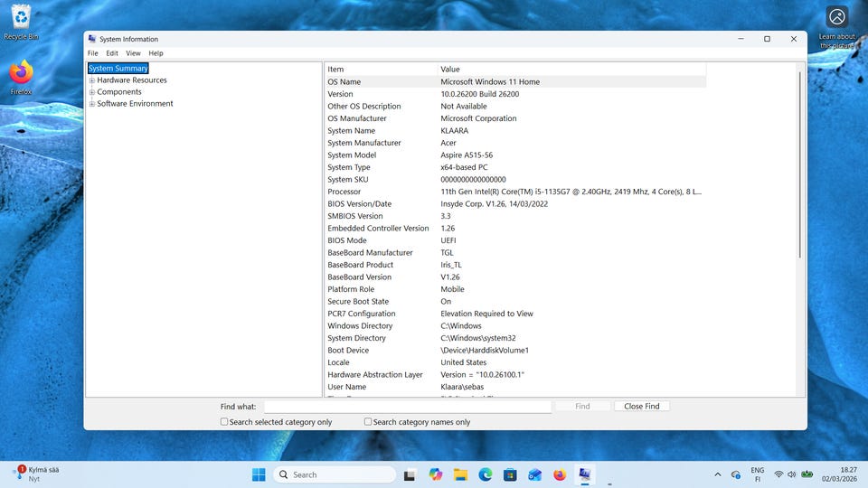Enable Search selected category only checkbox
Viewport: 868px width, 488px height.
pyautogui.click(x=224, y=422)
